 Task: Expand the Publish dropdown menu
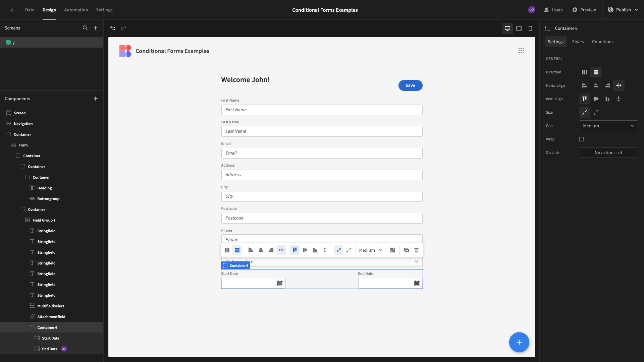pos(636,10)
